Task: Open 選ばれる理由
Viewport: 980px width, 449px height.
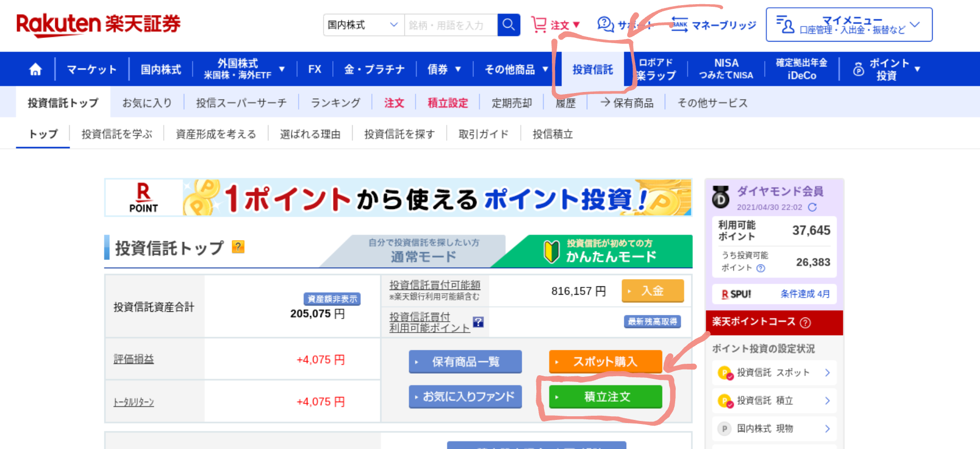Action: 310,134
